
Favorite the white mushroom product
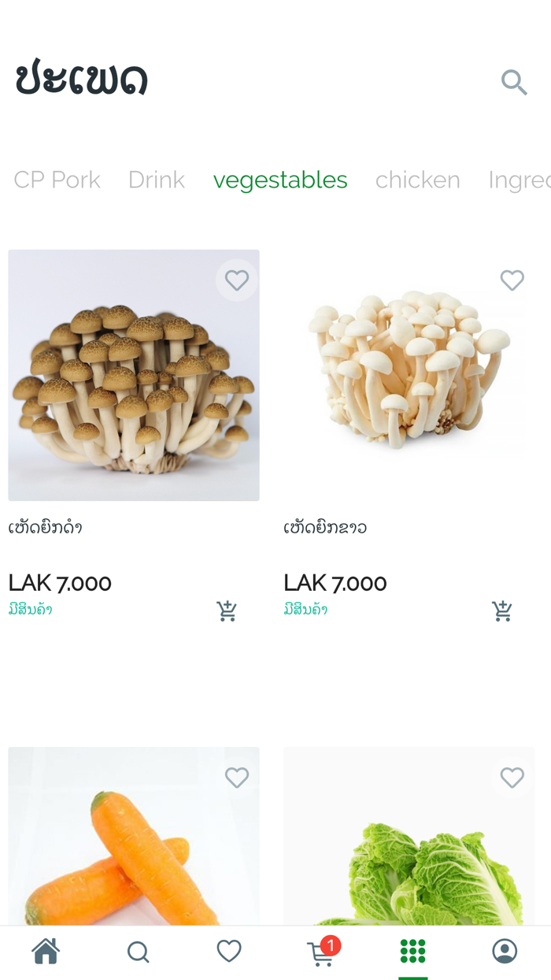[512, 280]
